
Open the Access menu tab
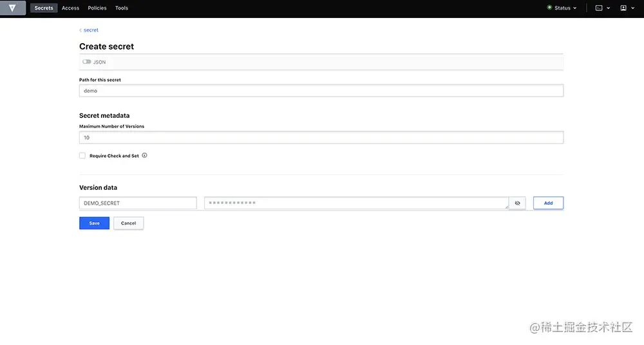click(x=70, y=8)
